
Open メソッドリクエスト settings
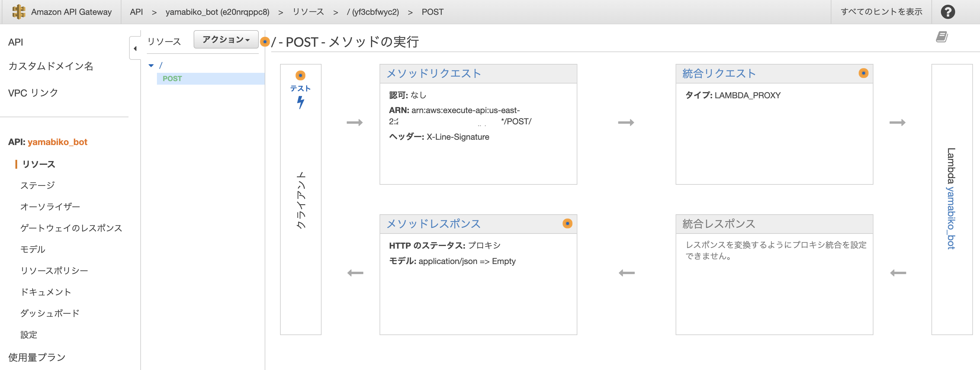[x=434, y=73]
